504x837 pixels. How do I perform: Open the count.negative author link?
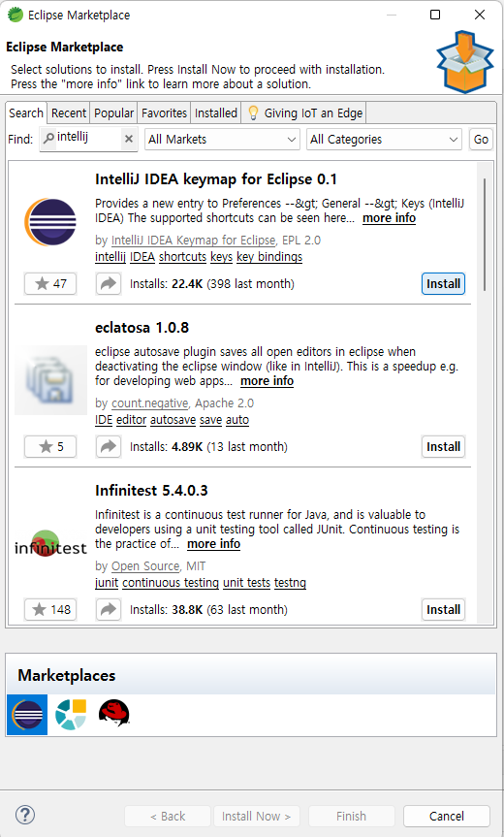click(x=150, y=403)
